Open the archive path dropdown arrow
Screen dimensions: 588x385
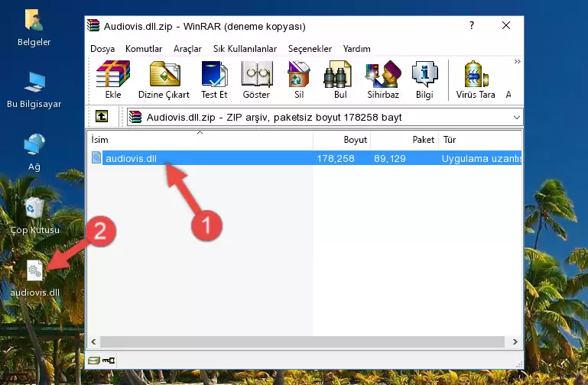point(516,117)
